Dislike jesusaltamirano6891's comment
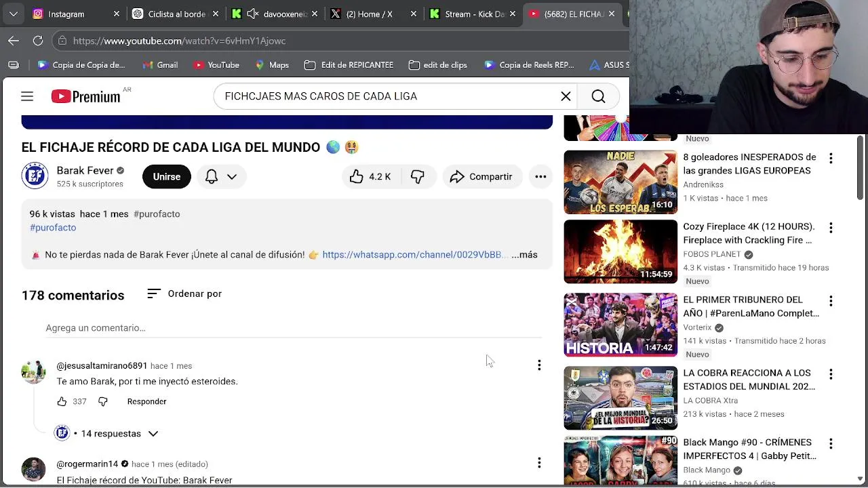 [x=103, y=401]
